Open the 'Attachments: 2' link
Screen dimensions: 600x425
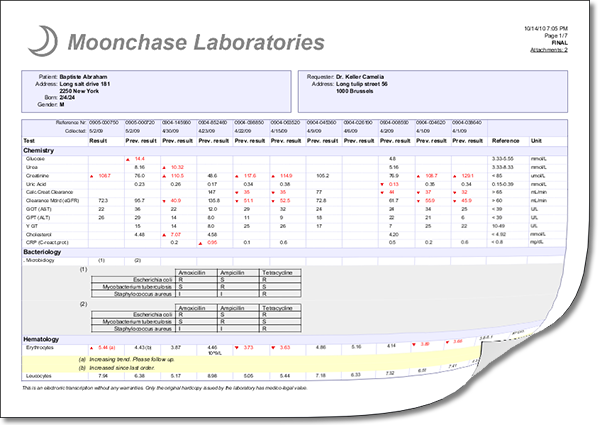[549, 50]
